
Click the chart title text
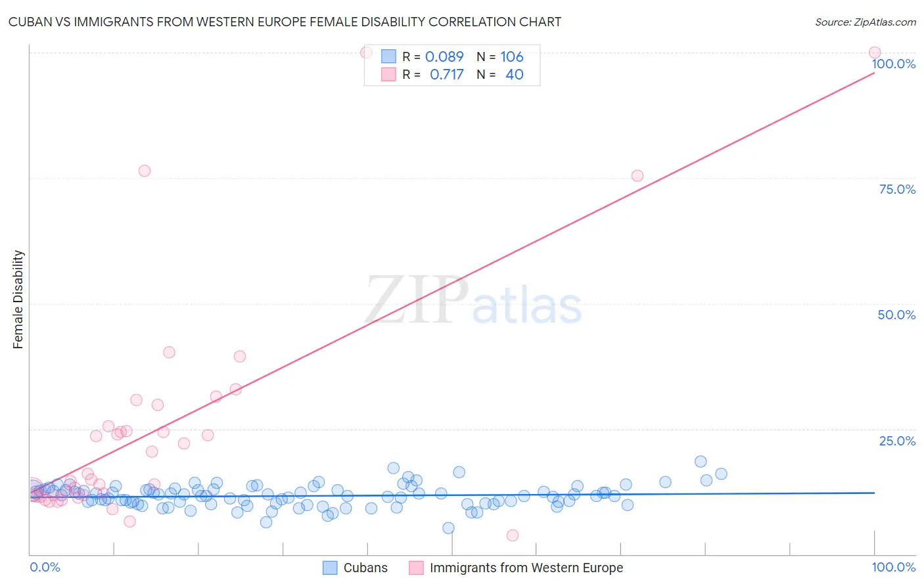tap(285, 22)
